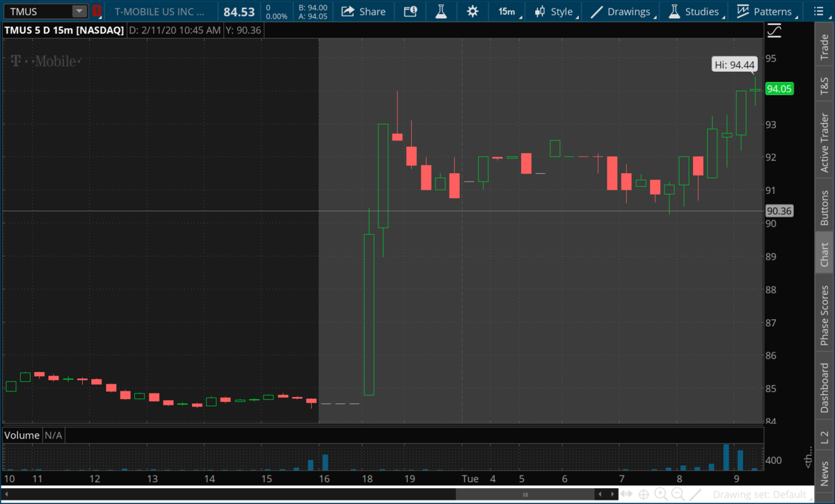This screenshot has height=504, width=835.
Task: Click the 0.00% change value
Action: 276,16
